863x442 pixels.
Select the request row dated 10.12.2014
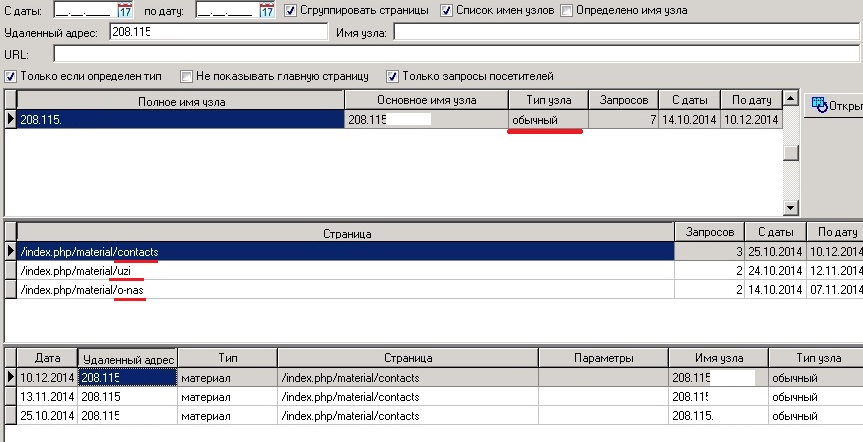(x=434, y=378)
